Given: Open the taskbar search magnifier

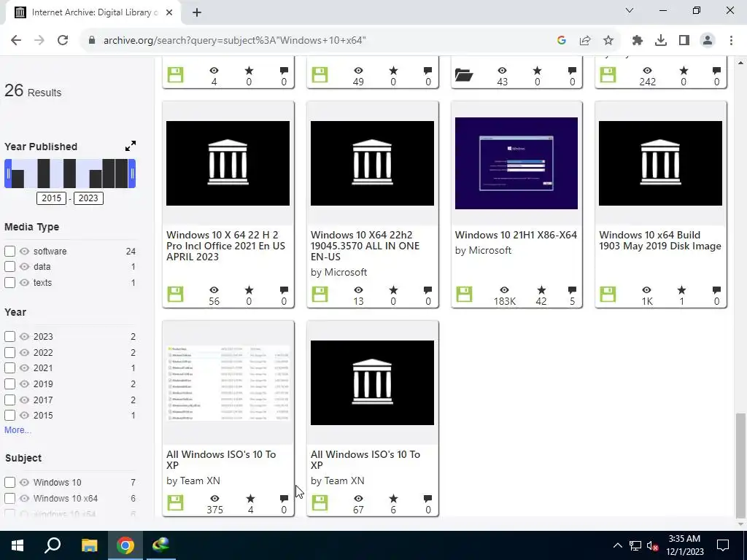Looking at the screenshot, I should click(53, 545).
